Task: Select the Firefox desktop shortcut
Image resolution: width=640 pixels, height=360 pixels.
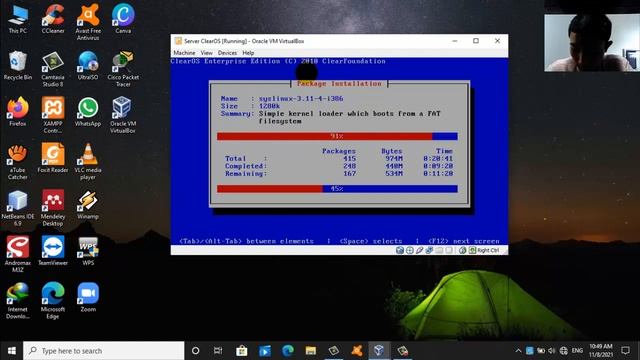Action: point(18,112)
